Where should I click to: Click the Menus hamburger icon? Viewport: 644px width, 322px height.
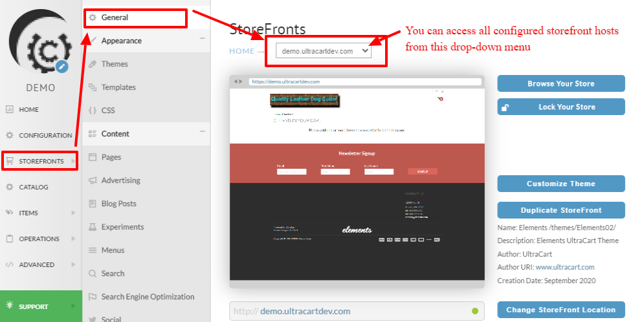(93, 250)
